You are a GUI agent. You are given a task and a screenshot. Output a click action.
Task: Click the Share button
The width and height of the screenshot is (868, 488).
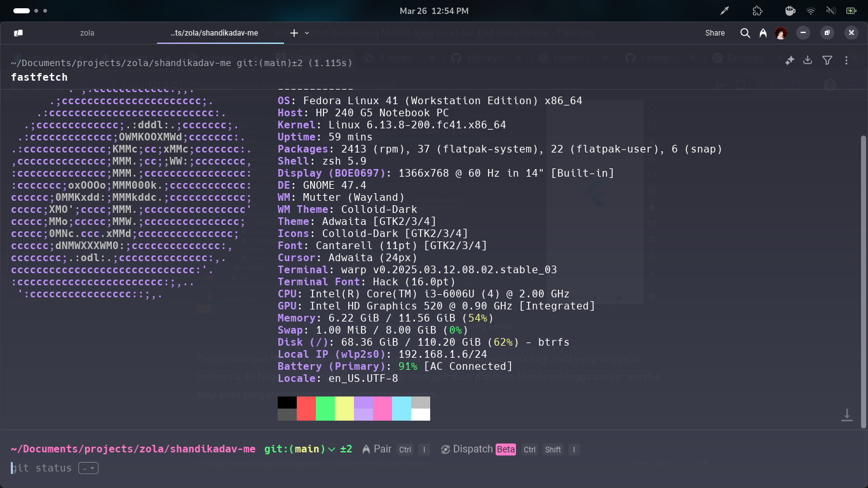click(x=715, y=33)
